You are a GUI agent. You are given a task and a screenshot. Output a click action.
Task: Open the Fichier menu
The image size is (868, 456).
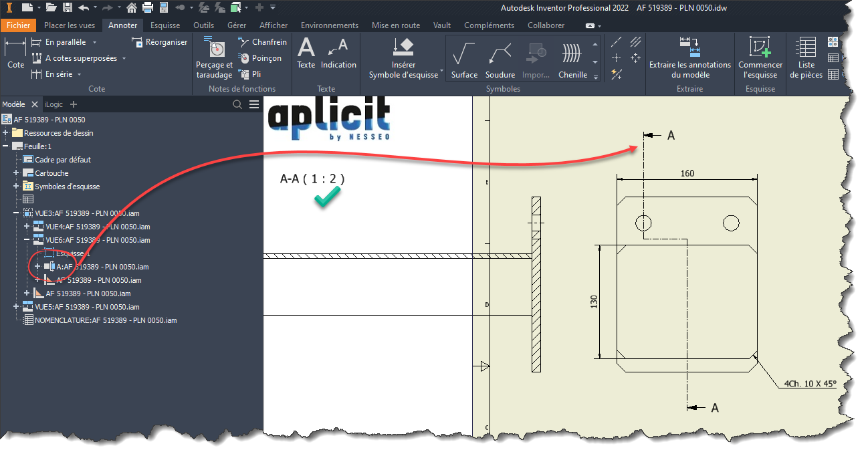tap(19, 25)
